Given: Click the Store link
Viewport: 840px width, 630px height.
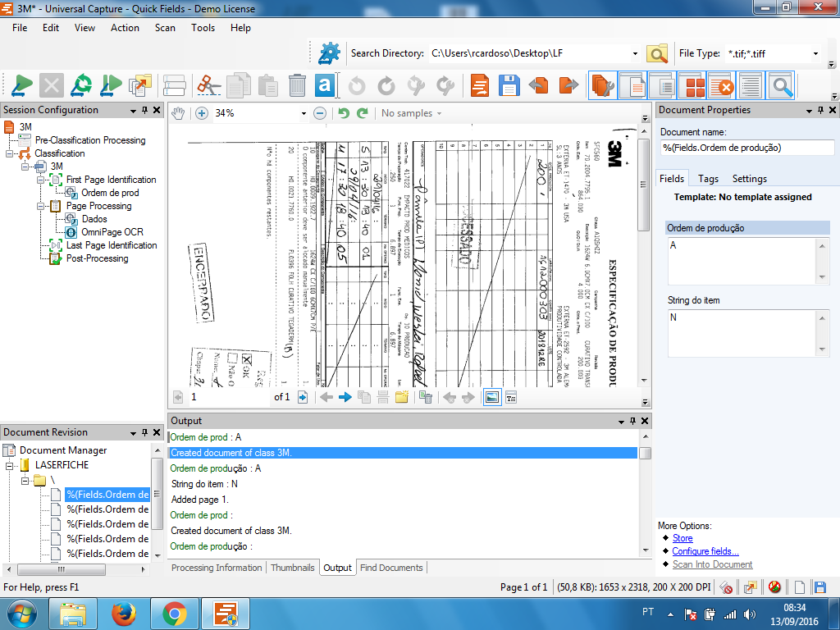Looking at the screenshot, I should pyautogui.click(x=682, y=538).
